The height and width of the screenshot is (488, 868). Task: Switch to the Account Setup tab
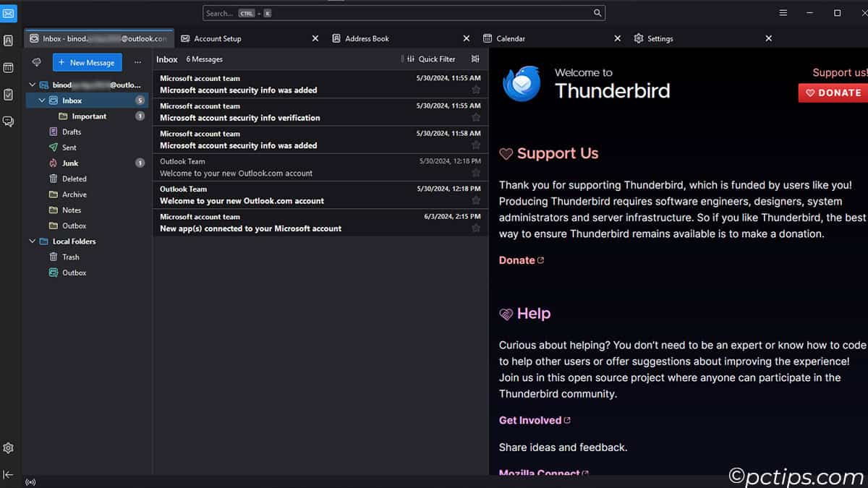click(x=218, y=38)
